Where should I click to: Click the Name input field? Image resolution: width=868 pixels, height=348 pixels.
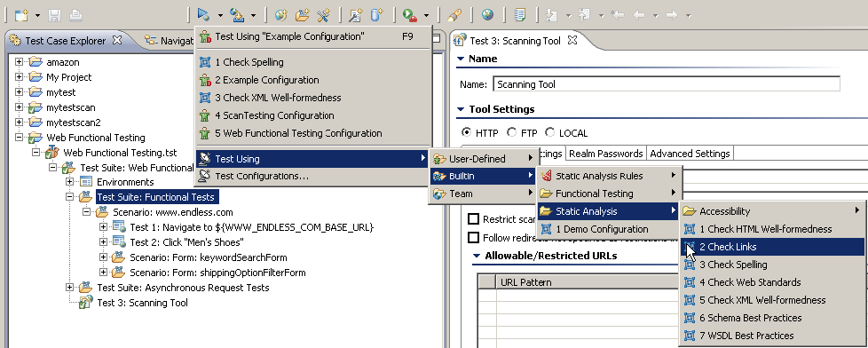click(667, 84)
